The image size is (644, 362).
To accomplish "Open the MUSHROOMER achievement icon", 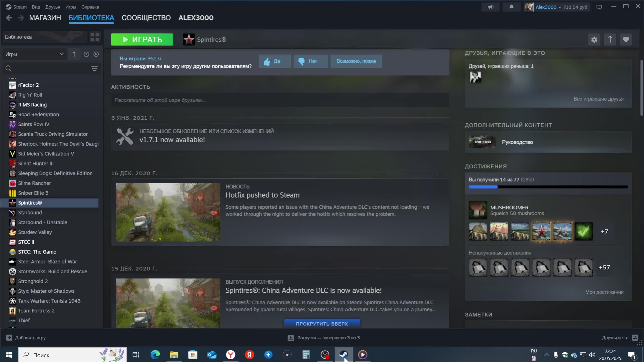I will (x=478, y=210).
